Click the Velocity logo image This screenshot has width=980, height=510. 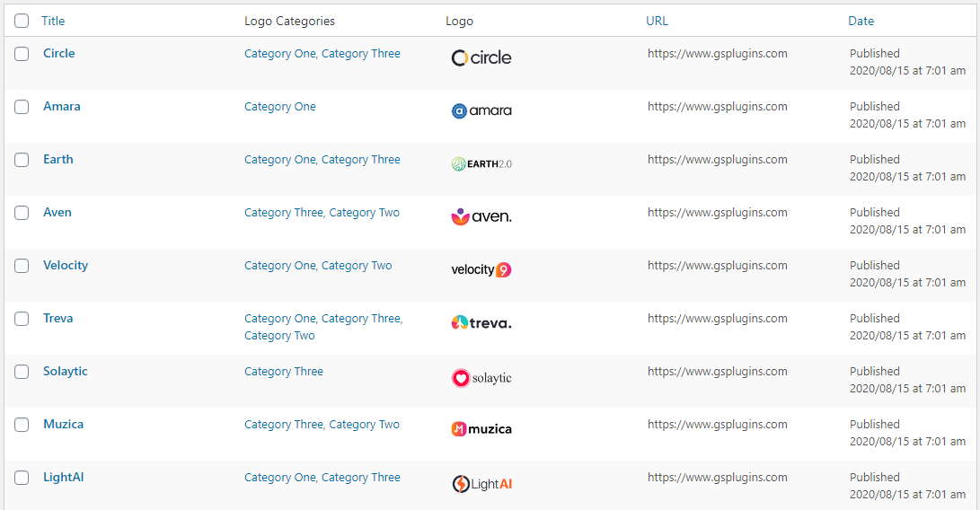(481, 269)
